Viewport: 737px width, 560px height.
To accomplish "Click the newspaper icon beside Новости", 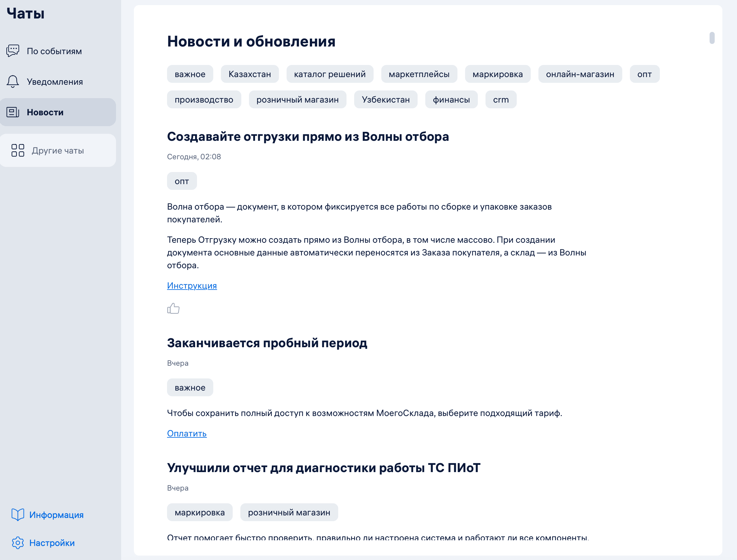I will tap(13, 112).
